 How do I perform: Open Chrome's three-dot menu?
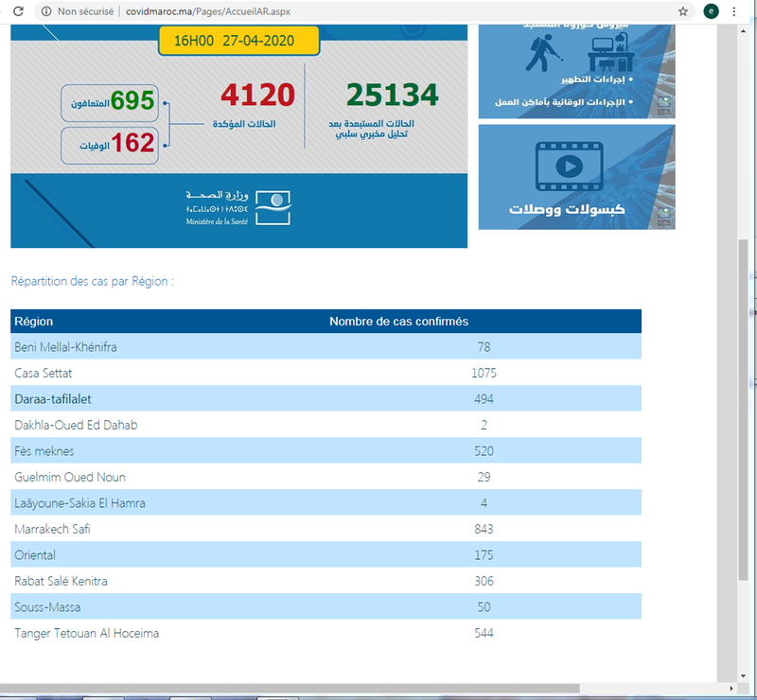tap(734, 11)
